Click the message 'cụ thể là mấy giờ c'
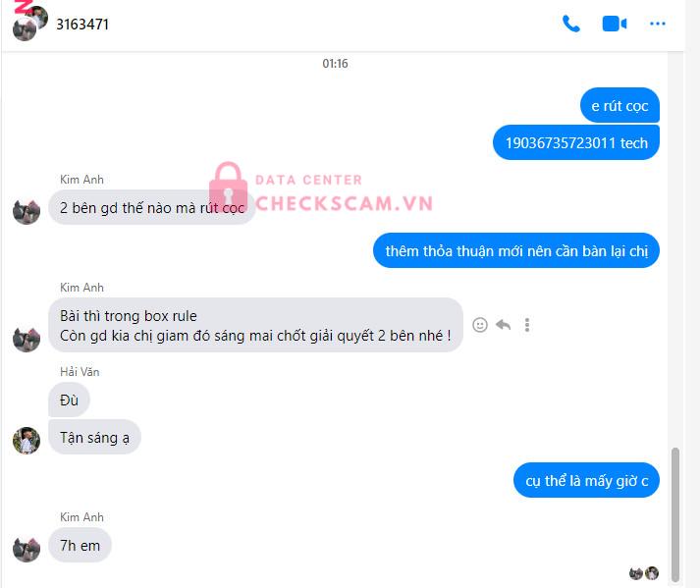This screenshot has width=700, height=588. 586,480
